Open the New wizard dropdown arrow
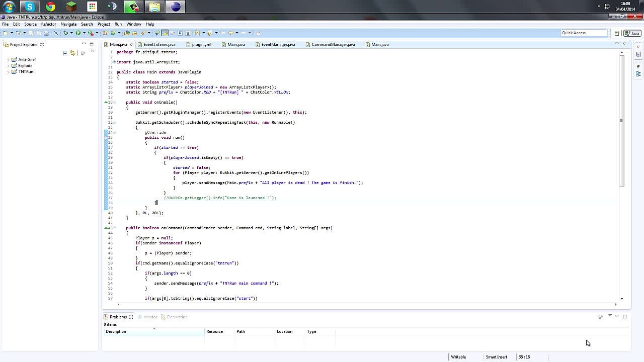The width and height of the screenshot is (644, 362). coord(11,33)
